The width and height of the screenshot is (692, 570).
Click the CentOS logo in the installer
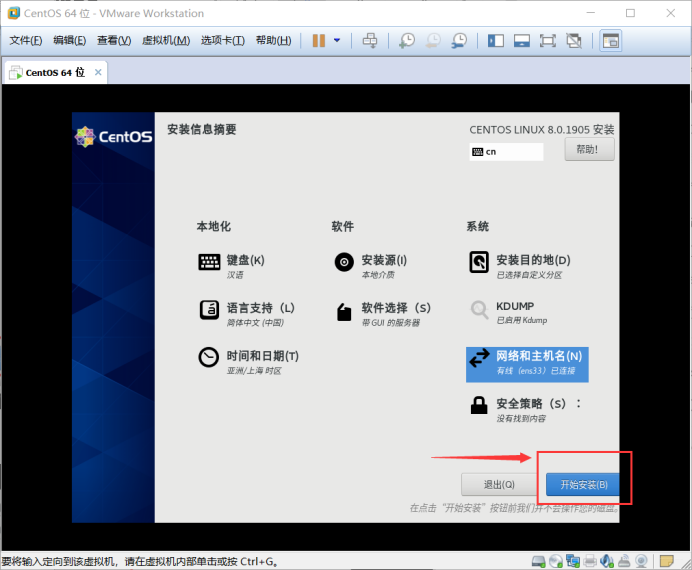tap(113, 137)
